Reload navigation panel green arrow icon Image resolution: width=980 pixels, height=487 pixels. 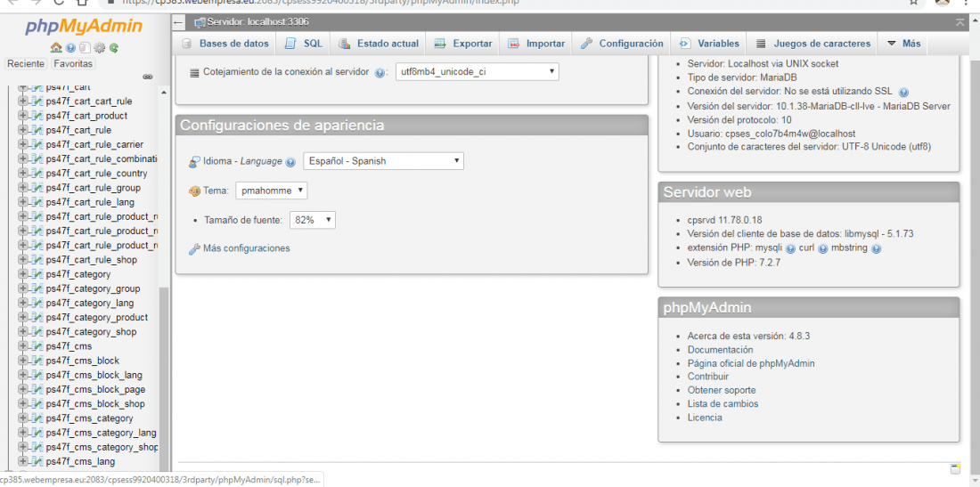pyautogui.click(x=114, y=47)
